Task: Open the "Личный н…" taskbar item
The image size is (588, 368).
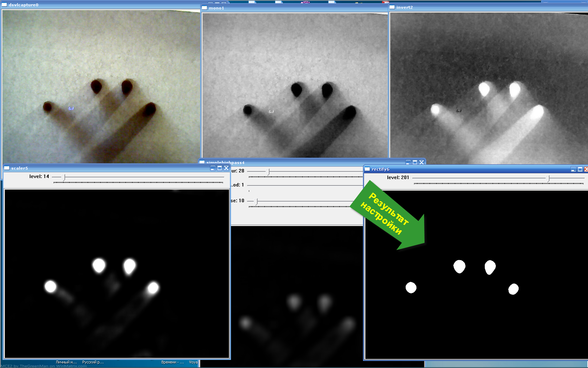Action: [66, 362]
